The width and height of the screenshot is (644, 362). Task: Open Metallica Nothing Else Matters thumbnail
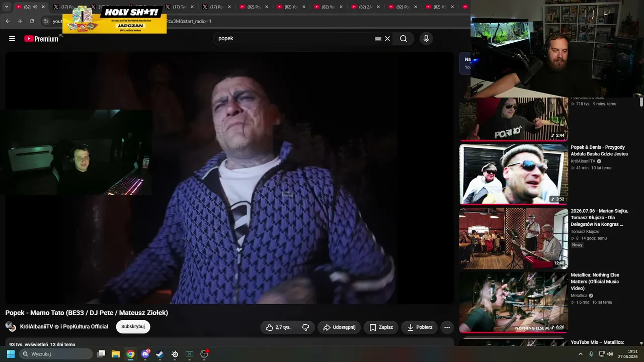coord(514,302)
